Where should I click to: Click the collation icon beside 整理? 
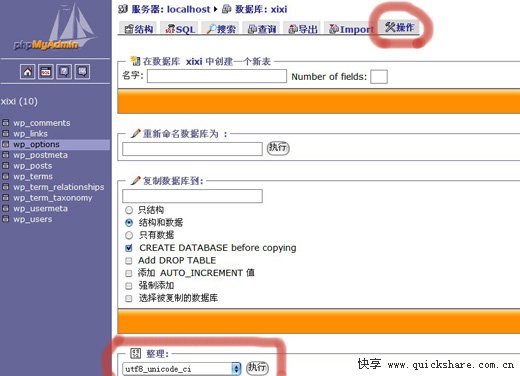(x=135, y=353)
